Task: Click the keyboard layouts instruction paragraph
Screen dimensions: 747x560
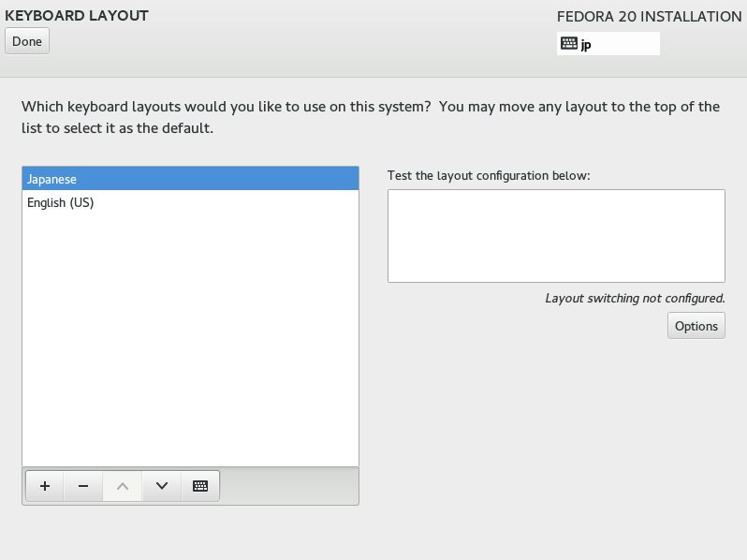Action: (x=371, y=117)
